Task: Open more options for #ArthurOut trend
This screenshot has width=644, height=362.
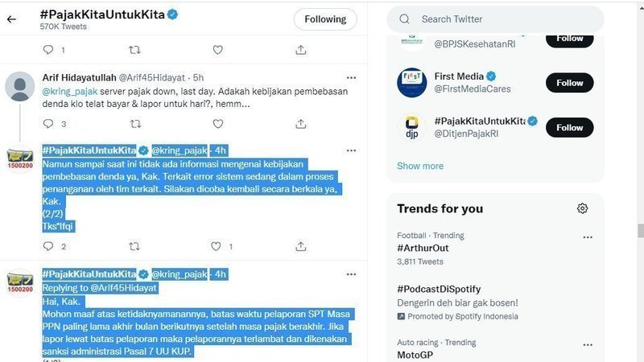Action: 588,237
